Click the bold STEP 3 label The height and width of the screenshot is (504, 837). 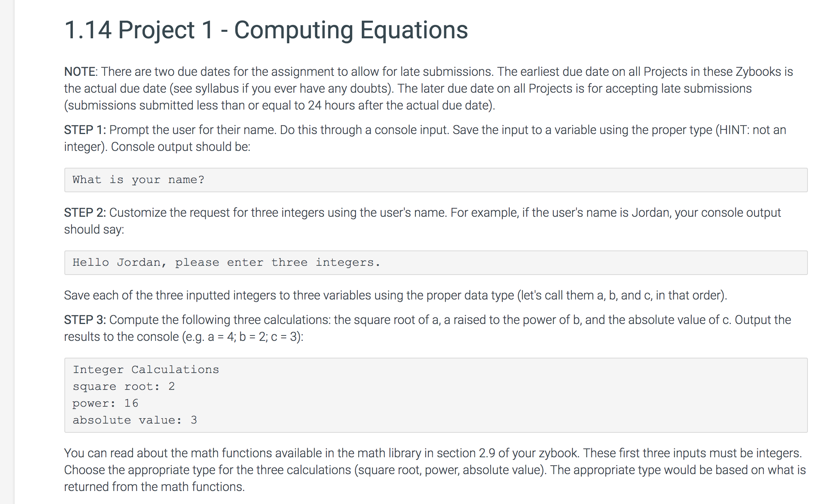click(85, 320)
